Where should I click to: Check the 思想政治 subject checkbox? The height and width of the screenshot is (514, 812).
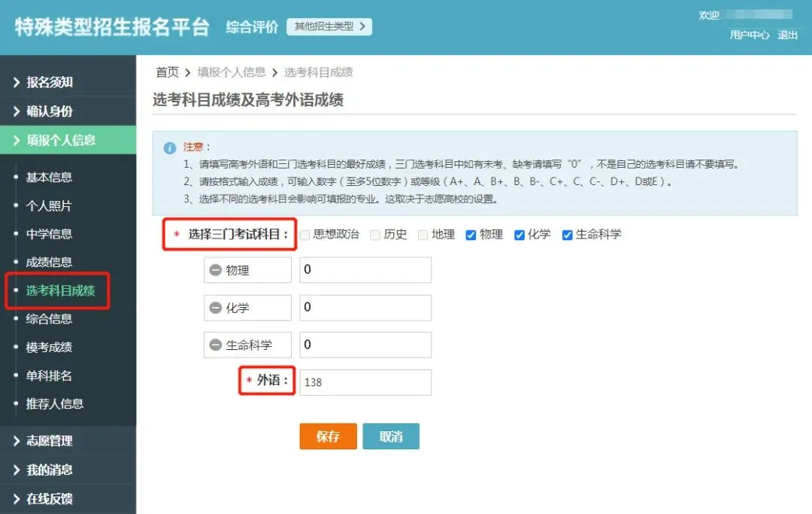click(x=304, y=235)
